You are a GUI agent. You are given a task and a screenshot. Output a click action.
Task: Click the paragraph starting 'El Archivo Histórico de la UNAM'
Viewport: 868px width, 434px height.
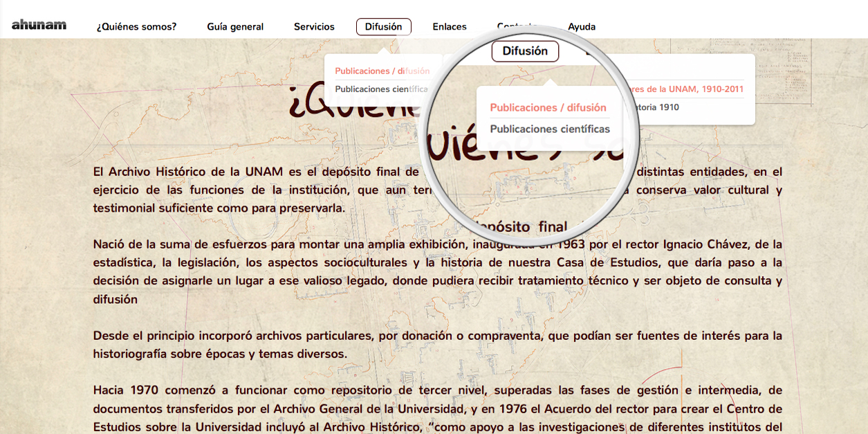click(438, 190)
